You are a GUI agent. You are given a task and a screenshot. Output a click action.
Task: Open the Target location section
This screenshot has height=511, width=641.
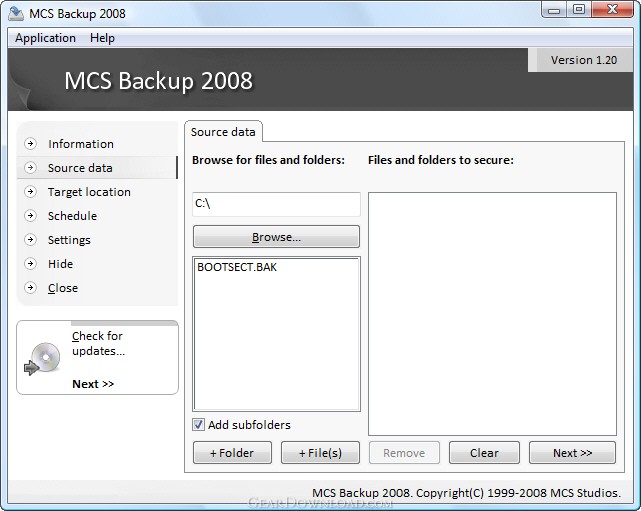[89, 192]
